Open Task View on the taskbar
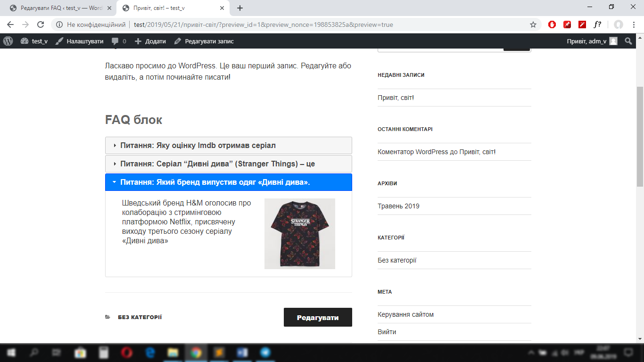Image resolution: width=644 pixels, height=362 pixels. pyautogui.click(x=57, y=353)
